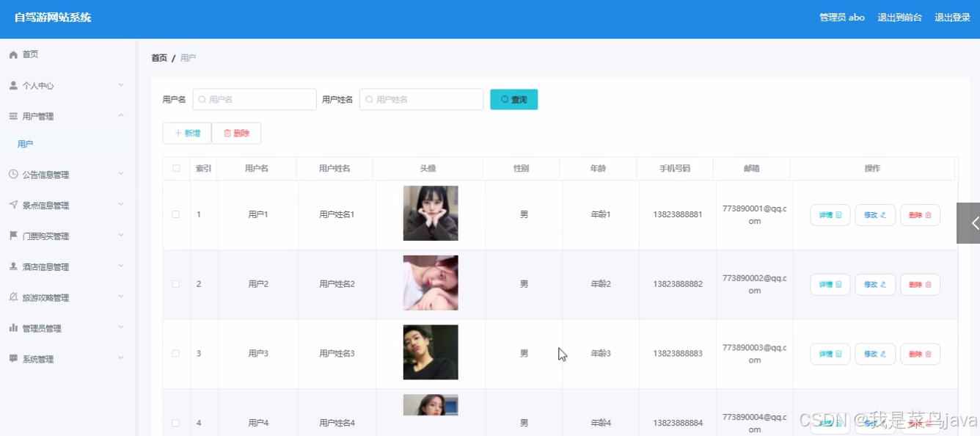Click the 首页 breadcrumb link
Viewport: 980px width, 436px height.
[159, 58]
